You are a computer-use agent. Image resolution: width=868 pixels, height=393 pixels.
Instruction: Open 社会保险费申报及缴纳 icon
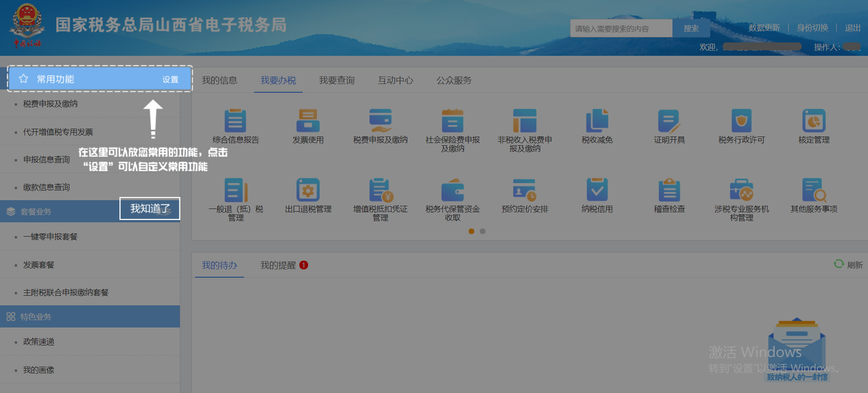coord(452,121)
